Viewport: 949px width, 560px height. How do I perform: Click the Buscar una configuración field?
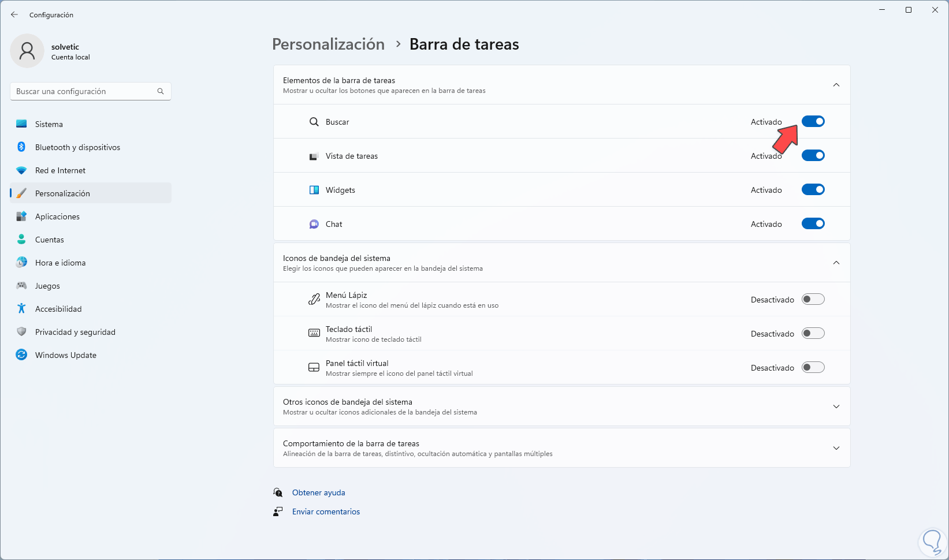pyautogui.click(x=84, y=91)
